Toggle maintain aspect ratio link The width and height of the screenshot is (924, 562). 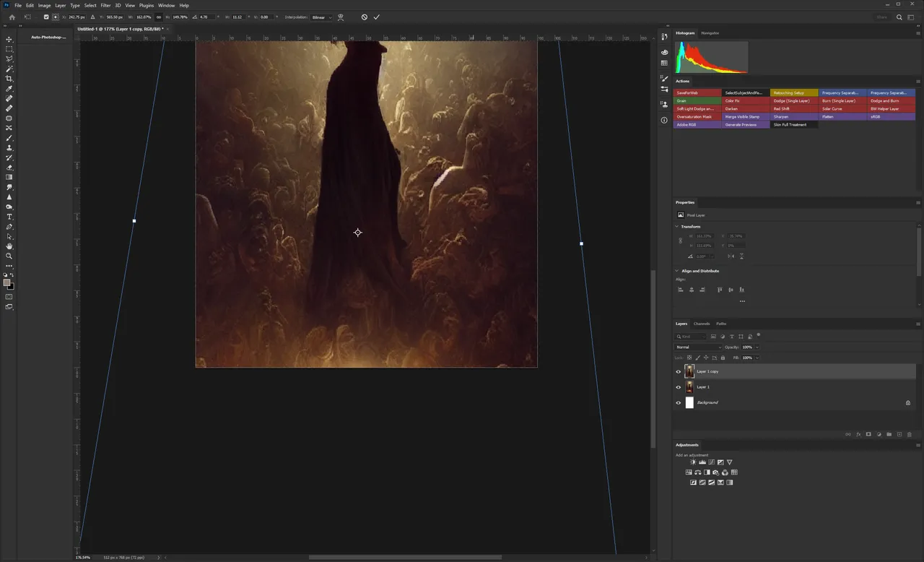(159, 17)
